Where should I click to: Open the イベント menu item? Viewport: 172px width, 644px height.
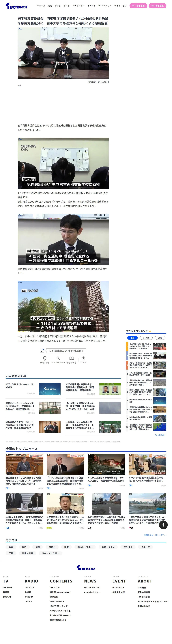pyautogui.click(x=91, y=6)
